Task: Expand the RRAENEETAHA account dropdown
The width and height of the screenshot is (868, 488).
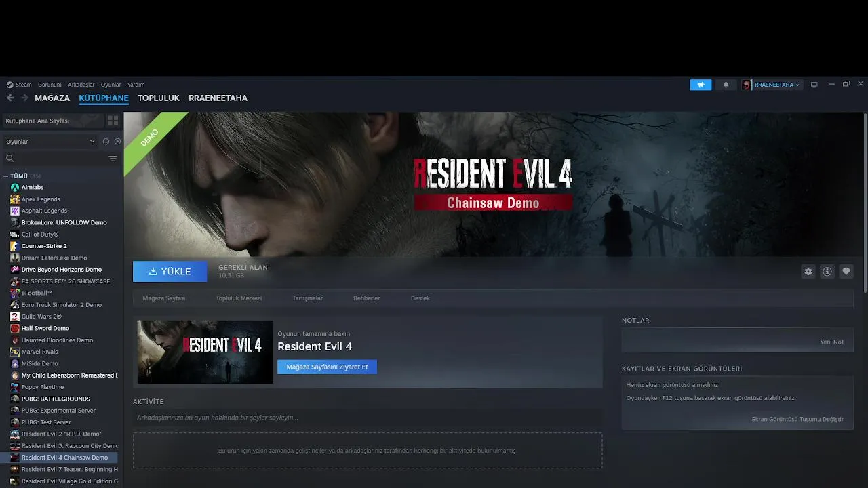Action: (797, 85)
